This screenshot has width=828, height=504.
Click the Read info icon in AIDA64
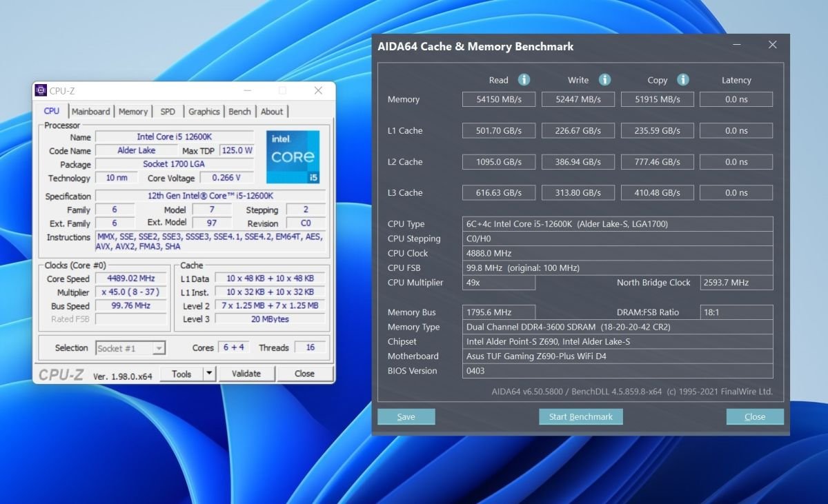pos(524,79)
